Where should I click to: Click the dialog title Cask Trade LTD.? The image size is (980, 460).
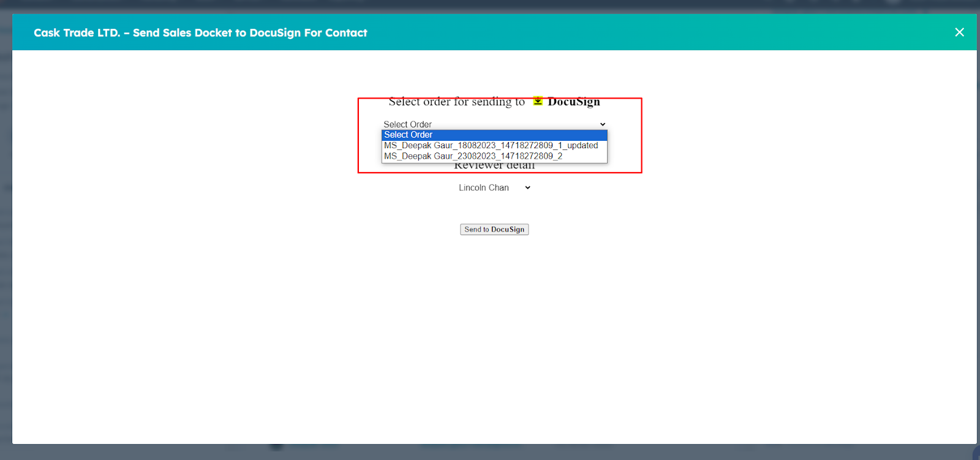point(200,33)
